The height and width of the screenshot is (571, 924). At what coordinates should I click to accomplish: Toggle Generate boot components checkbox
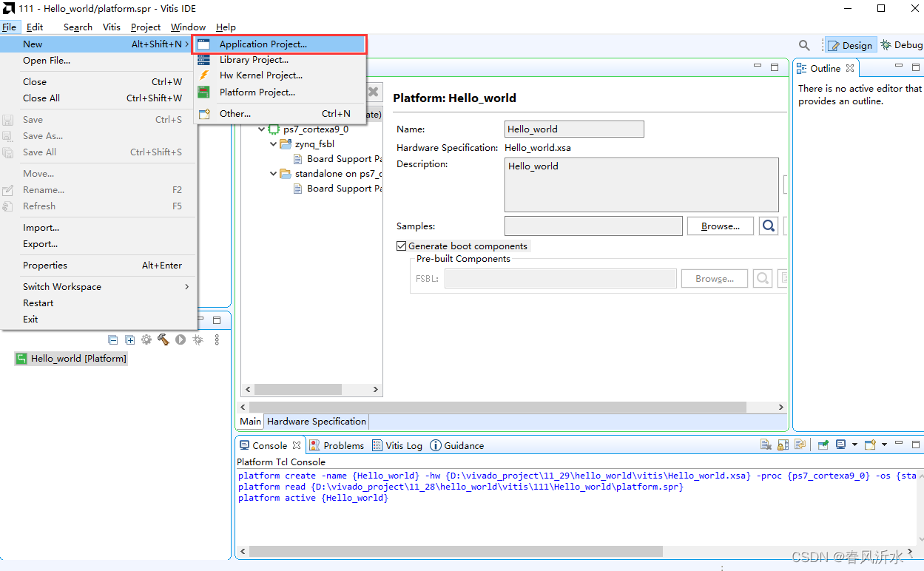[402, 246]
